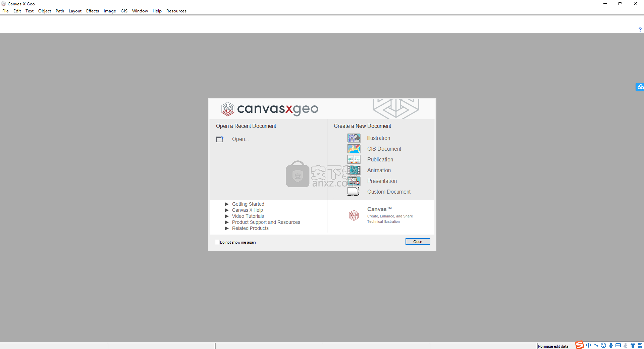
Task: Open the Object menu
Action: click(45, 11)
